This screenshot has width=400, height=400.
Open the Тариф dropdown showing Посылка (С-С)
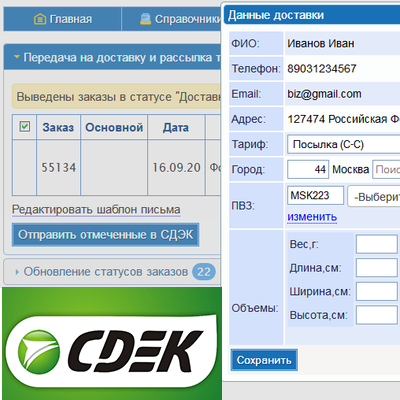coord(343,144)
